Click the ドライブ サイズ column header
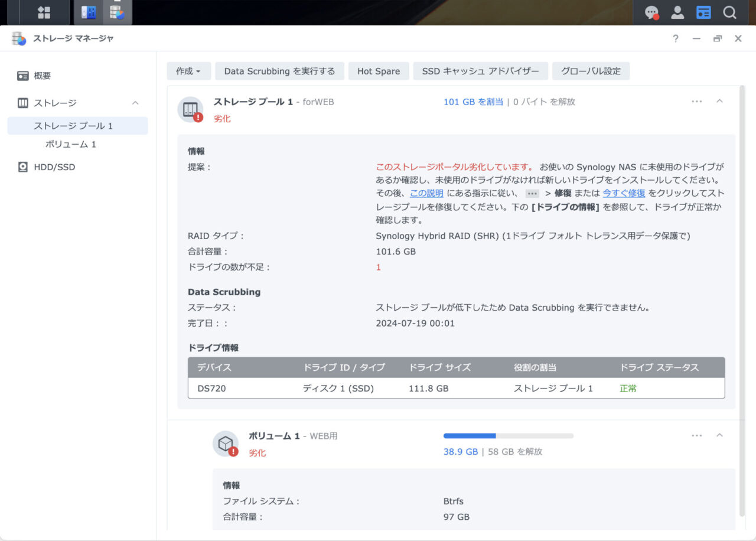The width and height of the screenshot is (756, 541). coord(440,367)
